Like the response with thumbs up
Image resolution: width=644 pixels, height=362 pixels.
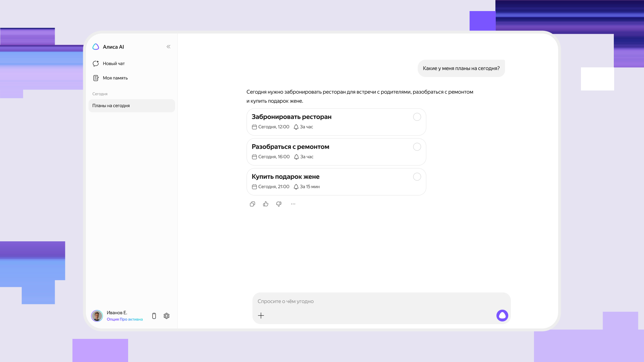point(266,204)
